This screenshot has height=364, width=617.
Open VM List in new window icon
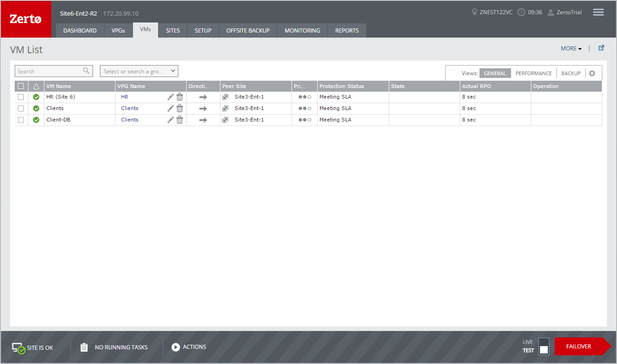pyautogui.click(x=601, y=48)
